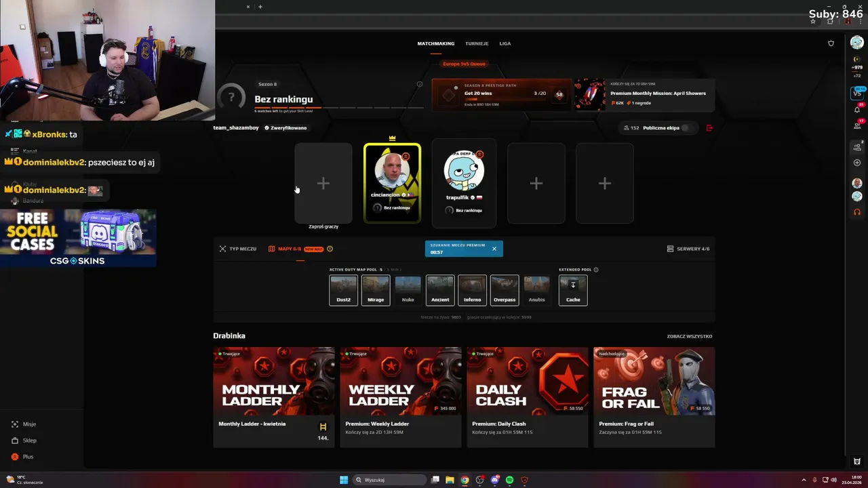The height and width of the screenshot is (488, 868).
Task: Click the Squirtle avatar above the headset
Action: (x=857, y=196)
